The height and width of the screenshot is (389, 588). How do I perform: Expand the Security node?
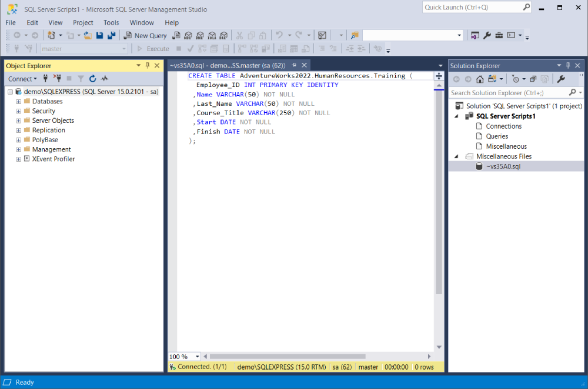18,111
